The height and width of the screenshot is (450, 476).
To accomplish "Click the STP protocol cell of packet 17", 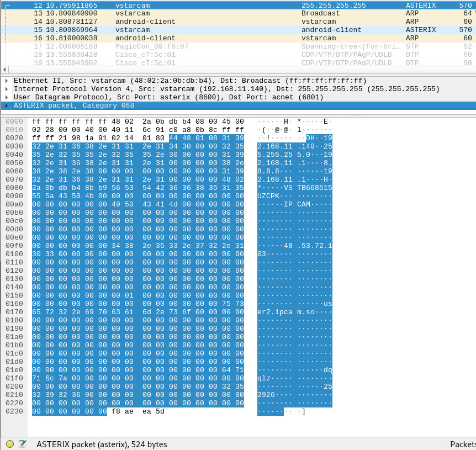I will [x=412, y=46].
